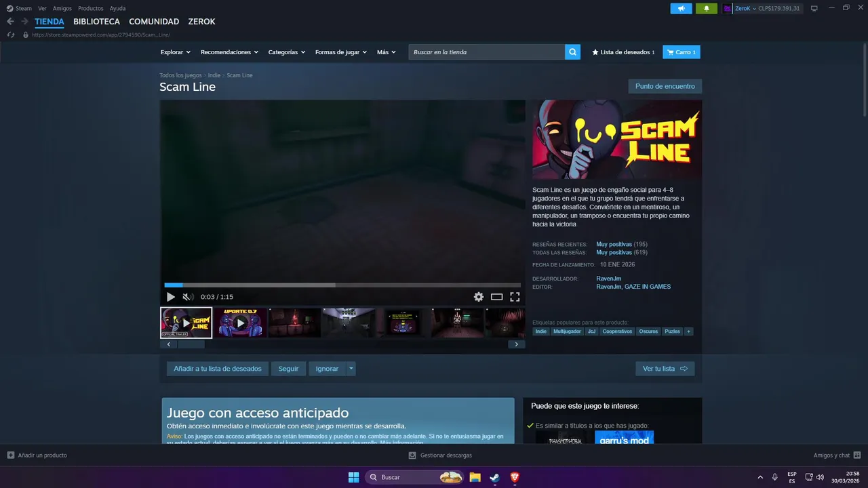Open GAZE IN GAMES publisher link

click(x=648, y=287)
